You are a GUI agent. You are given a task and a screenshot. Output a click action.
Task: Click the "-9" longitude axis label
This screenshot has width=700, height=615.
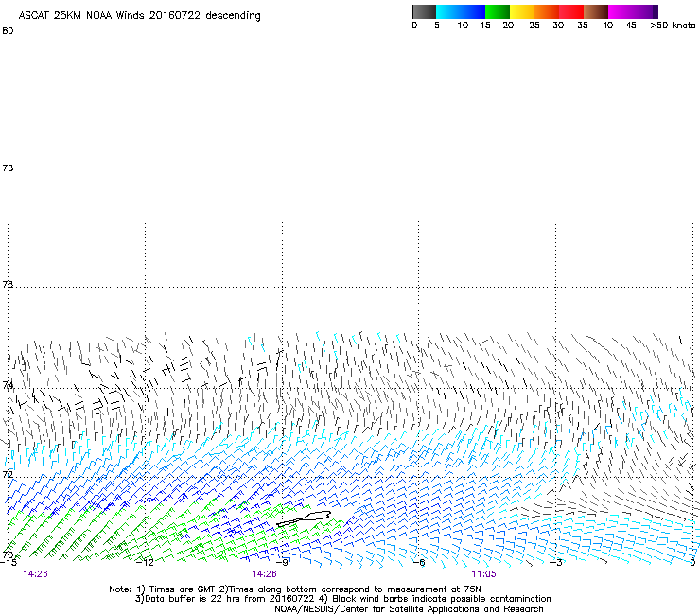pyautogui.click(x=283, y=562)
